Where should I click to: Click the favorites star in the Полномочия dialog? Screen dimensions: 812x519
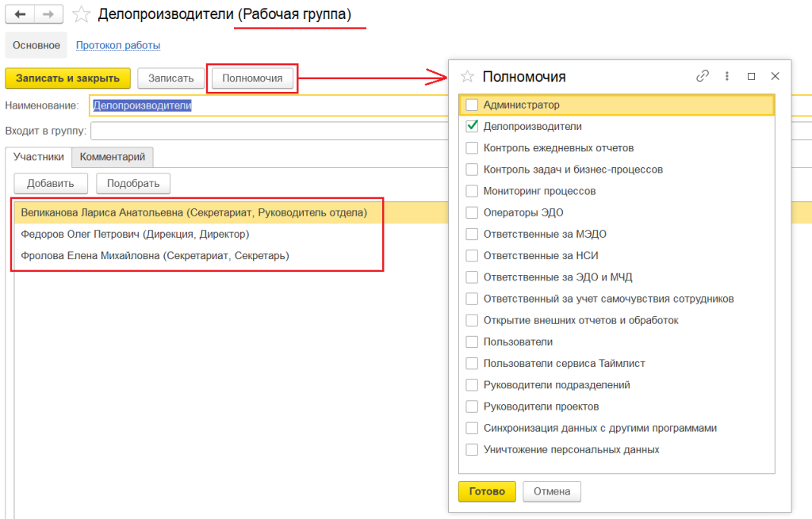point(468,77)
